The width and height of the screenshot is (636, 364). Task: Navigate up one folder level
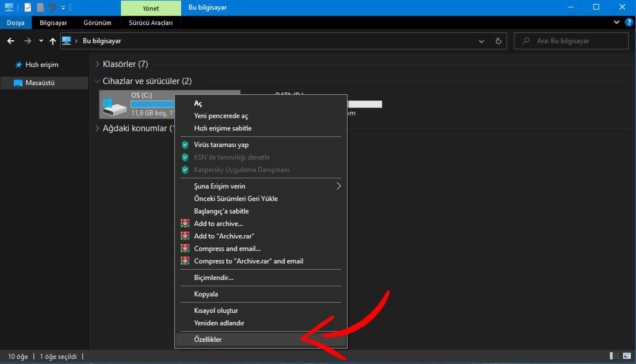pos(52,41)
